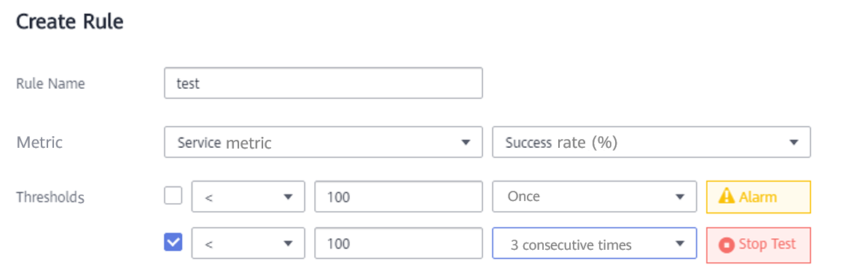The width and height of the screenshot is (868, 276).
Task: Click the 'Create Rule' heading
Action: click(x=70, y=22)
